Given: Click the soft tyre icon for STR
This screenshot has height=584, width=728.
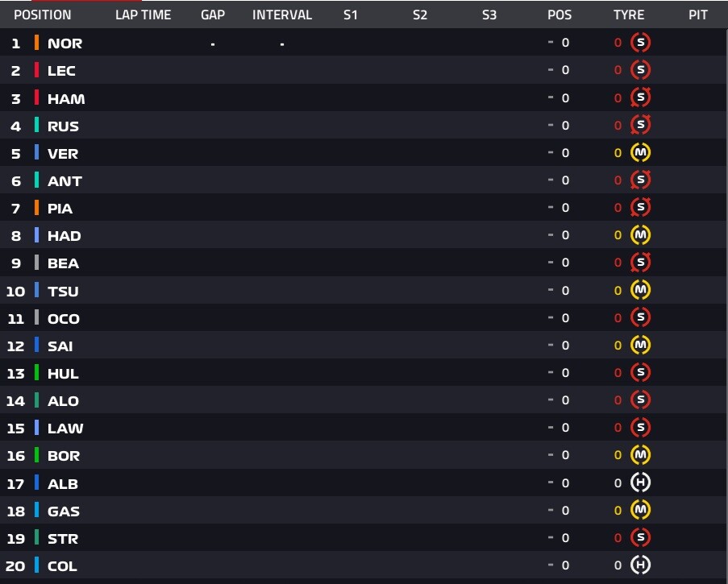Looking at the screenshot, I should click(x=641, y=537).
